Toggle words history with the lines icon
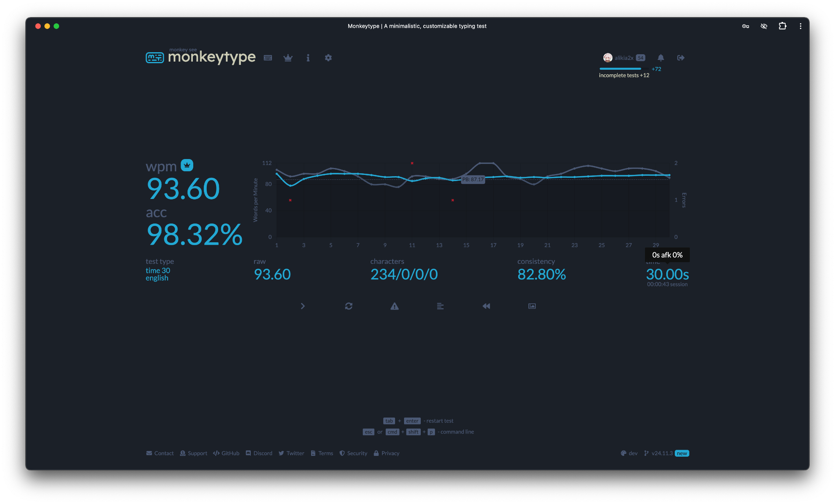The image size is (835, 504). (440, 306)
